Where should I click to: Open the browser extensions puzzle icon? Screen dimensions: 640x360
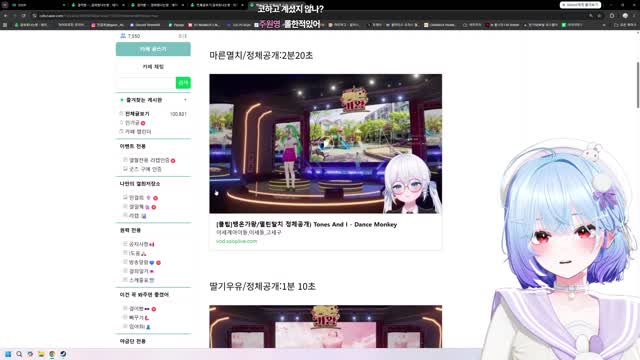[x=612, y=16]
